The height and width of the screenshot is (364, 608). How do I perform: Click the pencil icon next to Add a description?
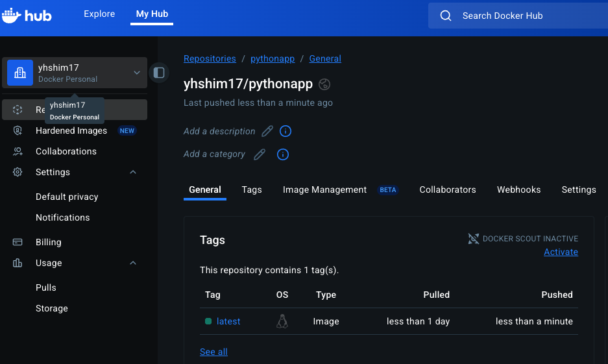(x=267, y=131)
